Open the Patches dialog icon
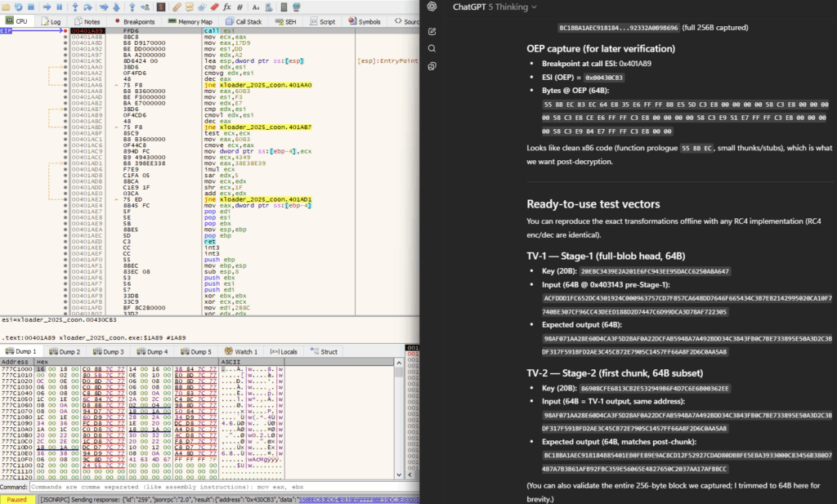The height and width of the screenshot is (504, 837). coord(177,7)
